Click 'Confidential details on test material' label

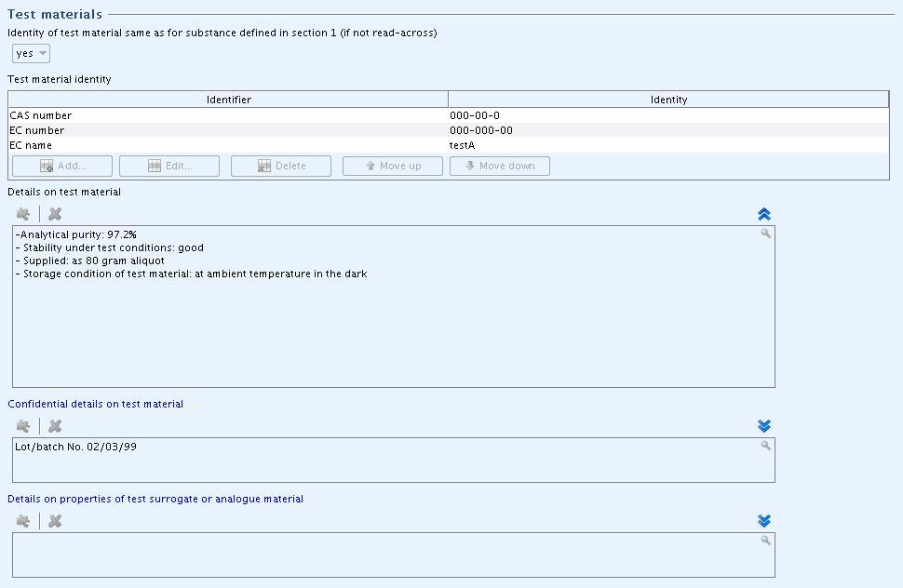tap(96, 404)
